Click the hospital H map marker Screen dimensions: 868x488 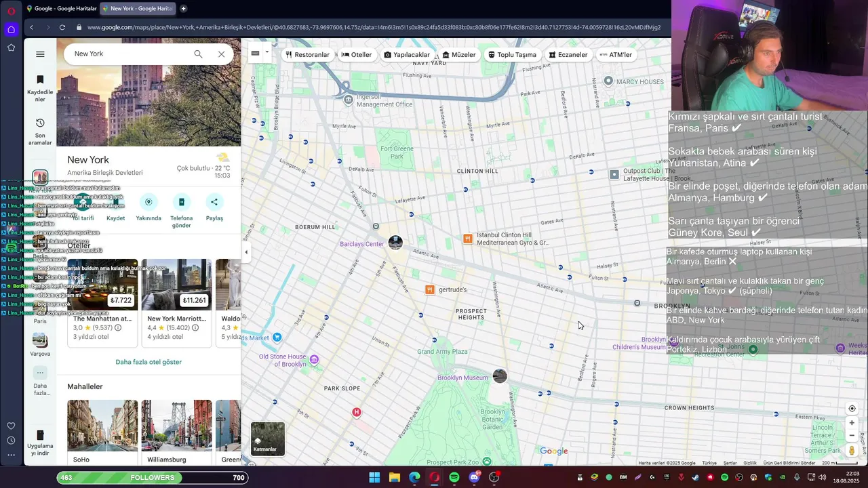point(357,412)
